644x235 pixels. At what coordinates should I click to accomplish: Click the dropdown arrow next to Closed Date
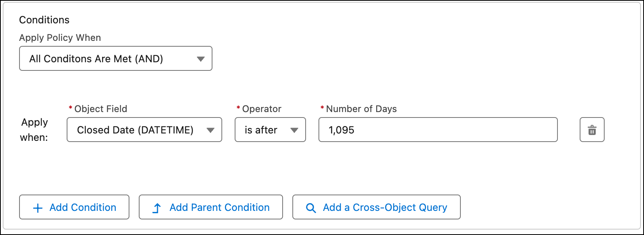click(x=211, y=130)
